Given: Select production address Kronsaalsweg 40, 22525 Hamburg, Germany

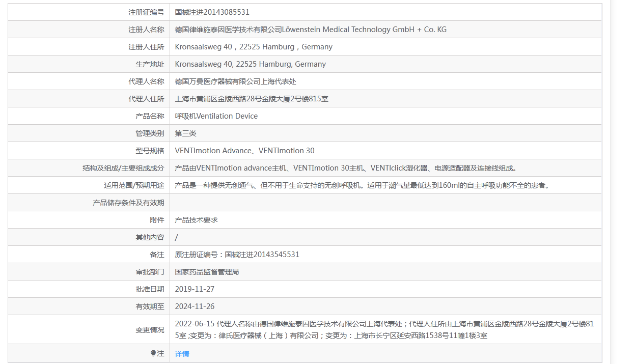Looking at the screenshot, I should click(x=250, y=64).
